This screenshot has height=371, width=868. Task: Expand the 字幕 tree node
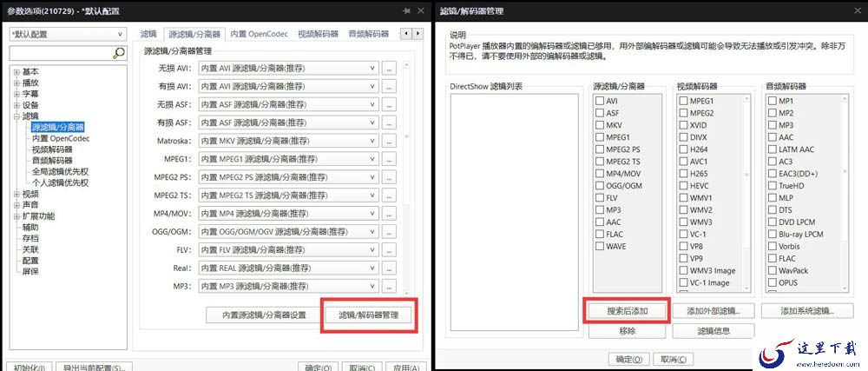pyautogui.click(x=16, y=94)
